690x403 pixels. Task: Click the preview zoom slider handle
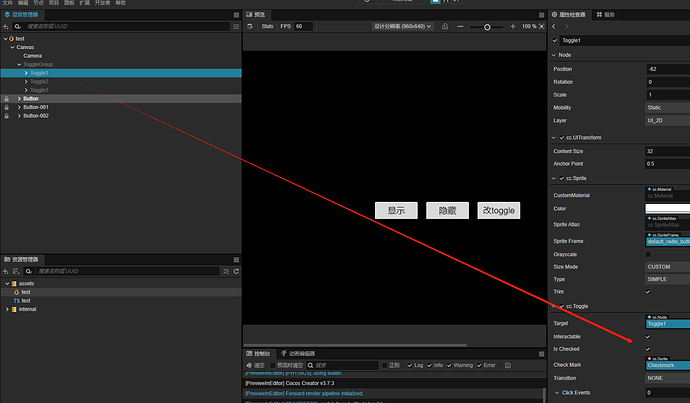[487, 27]
